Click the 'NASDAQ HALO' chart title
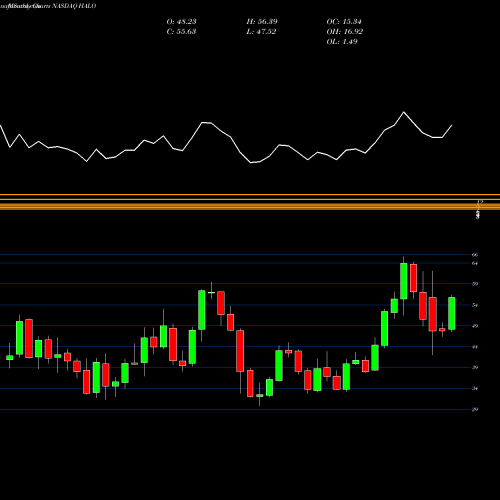 (x=74, y=6)
